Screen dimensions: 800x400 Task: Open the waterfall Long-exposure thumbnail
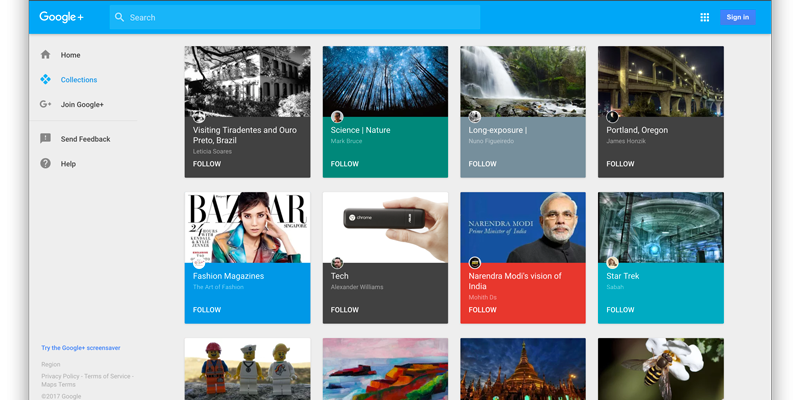tap(523, 82)
